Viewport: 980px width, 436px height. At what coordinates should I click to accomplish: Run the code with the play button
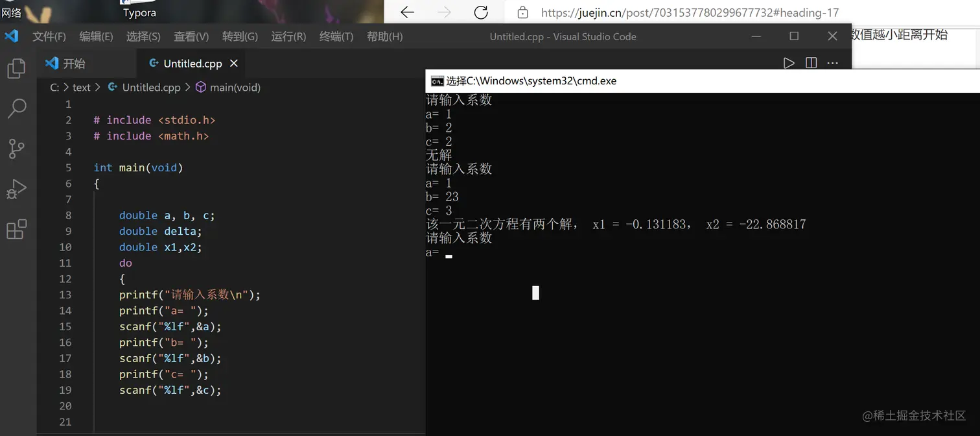coord(789,63)
